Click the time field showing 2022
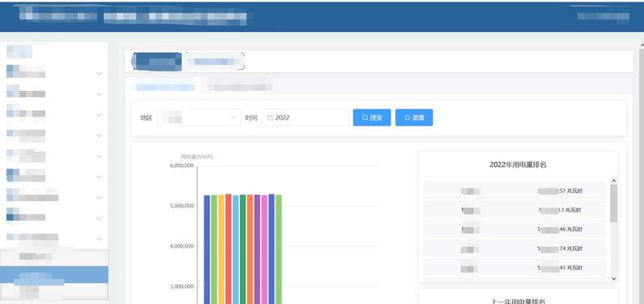 pos(306,117)
